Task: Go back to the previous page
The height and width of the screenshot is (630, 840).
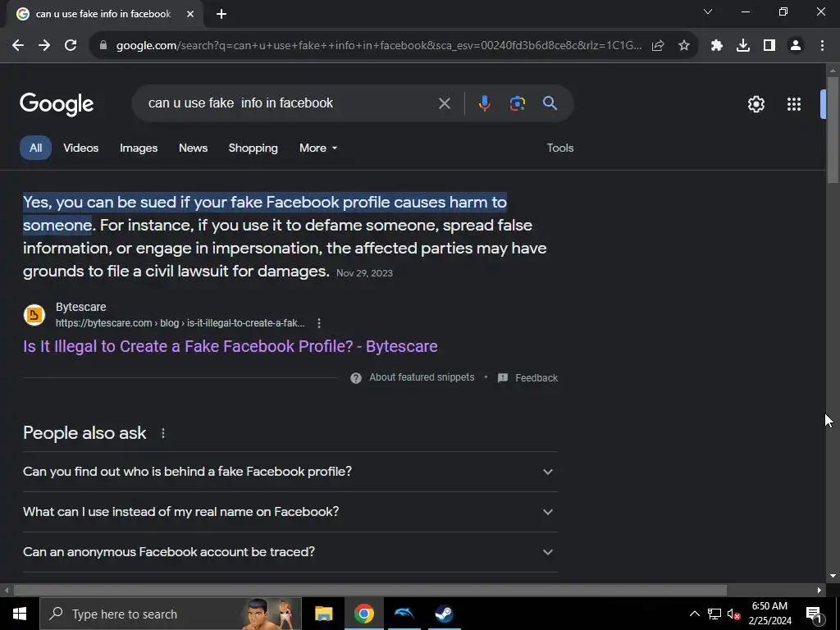Action: coord(18,46)
